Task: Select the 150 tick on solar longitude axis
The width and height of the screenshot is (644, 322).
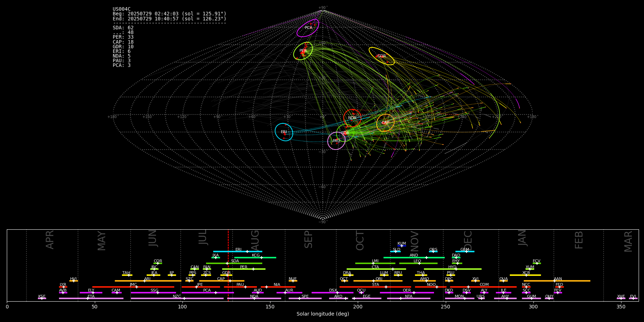Action: click(x=270, y=307)
